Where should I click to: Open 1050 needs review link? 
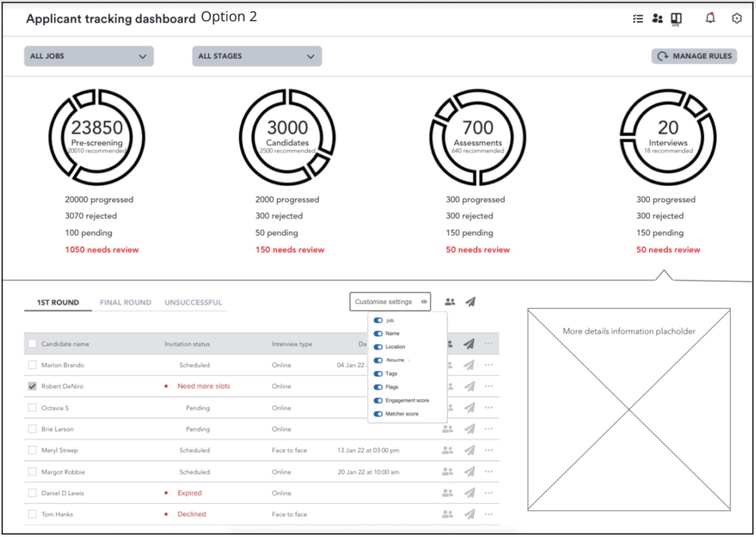(102, 250)
